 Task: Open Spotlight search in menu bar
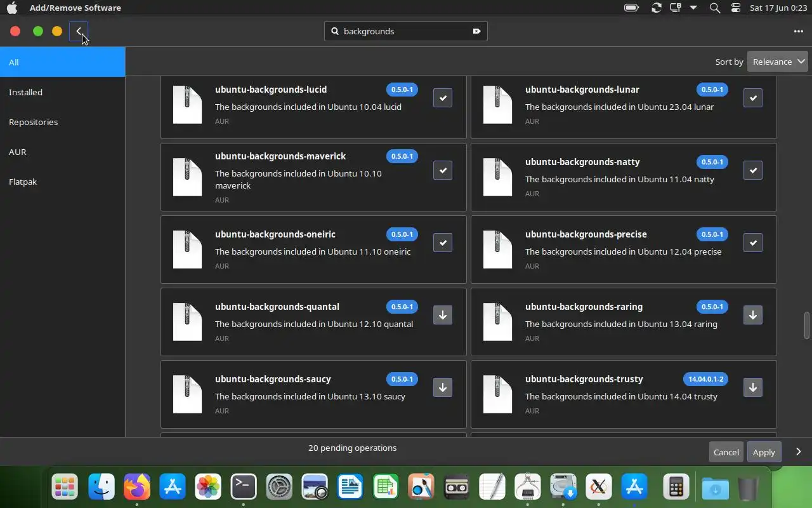(715, 8)
